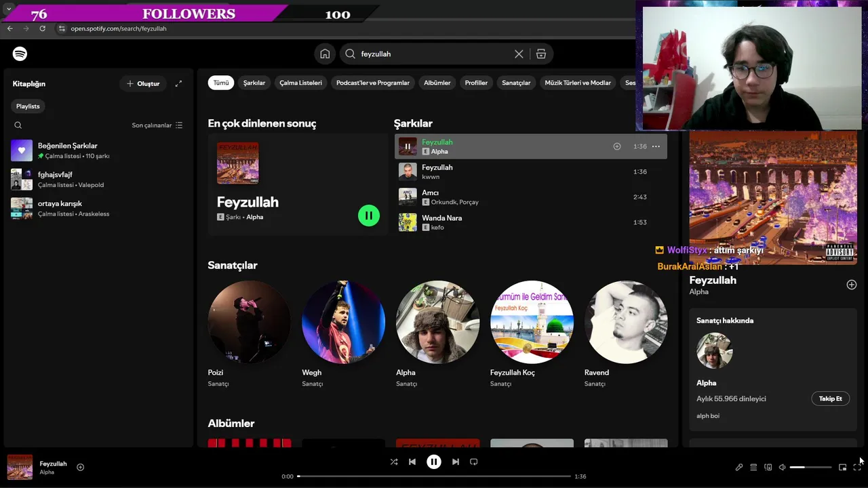Add current track from bottom bar
The height and width of the screenshot is (488, 868).
point(80,467)
